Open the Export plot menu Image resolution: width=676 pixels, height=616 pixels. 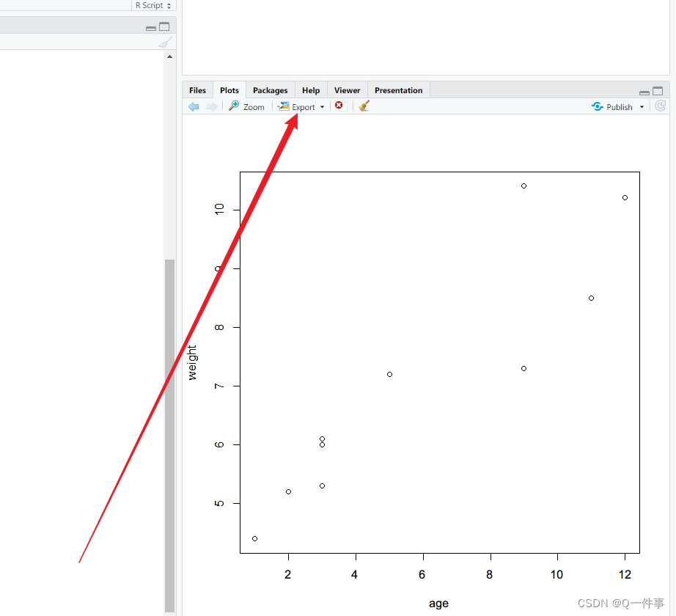click(x=301, y=106)
